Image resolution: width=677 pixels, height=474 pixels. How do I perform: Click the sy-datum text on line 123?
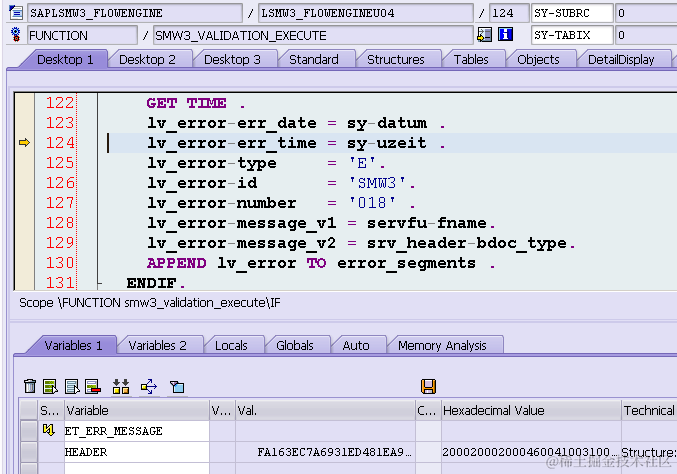coord(387,123)
